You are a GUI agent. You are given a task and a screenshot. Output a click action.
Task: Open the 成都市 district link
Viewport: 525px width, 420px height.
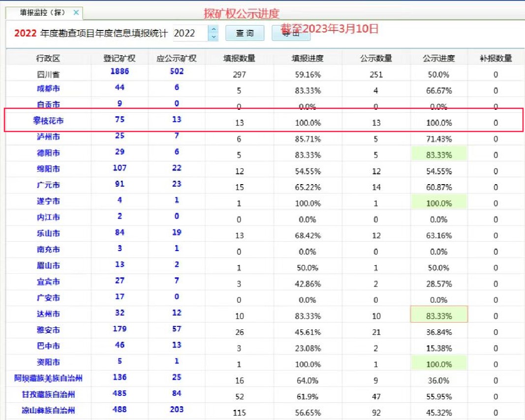(x=48, y=89)
